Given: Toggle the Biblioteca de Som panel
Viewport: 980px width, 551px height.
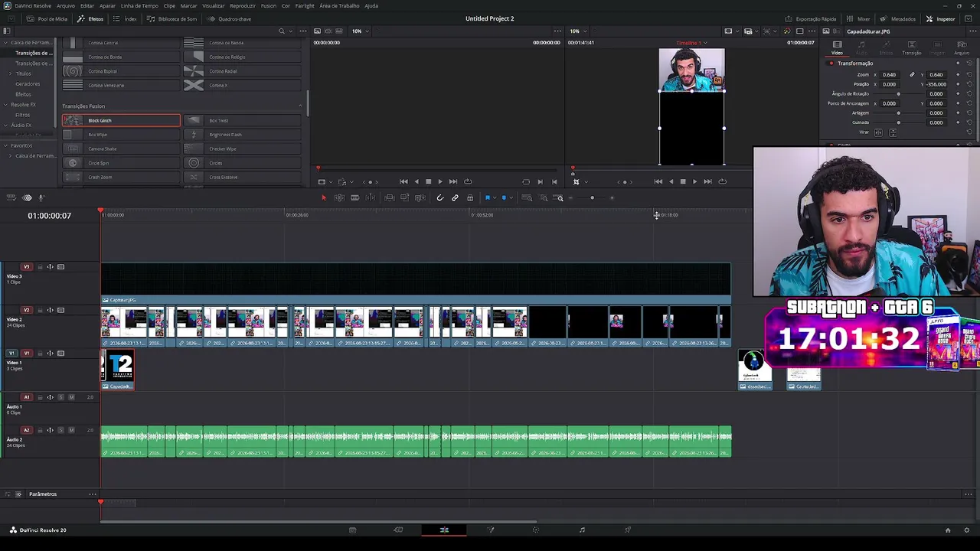Looking at the screenshot, I should [172, 19].
